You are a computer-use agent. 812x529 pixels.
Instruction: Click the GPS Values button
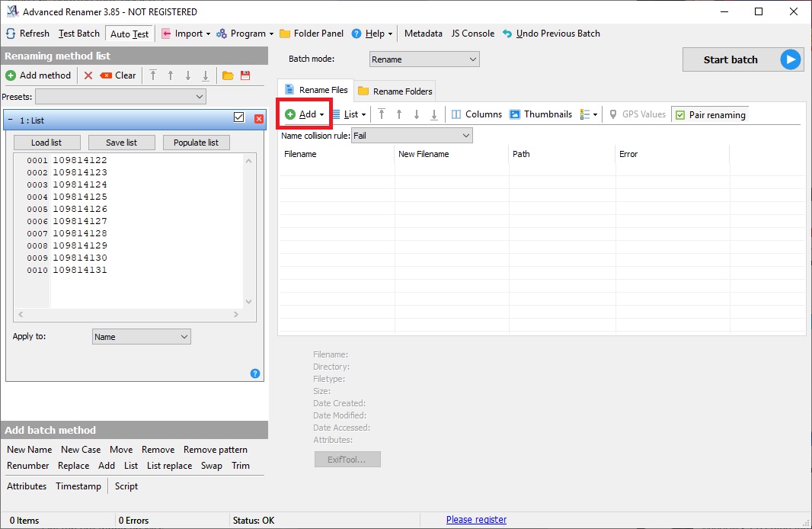638,114
